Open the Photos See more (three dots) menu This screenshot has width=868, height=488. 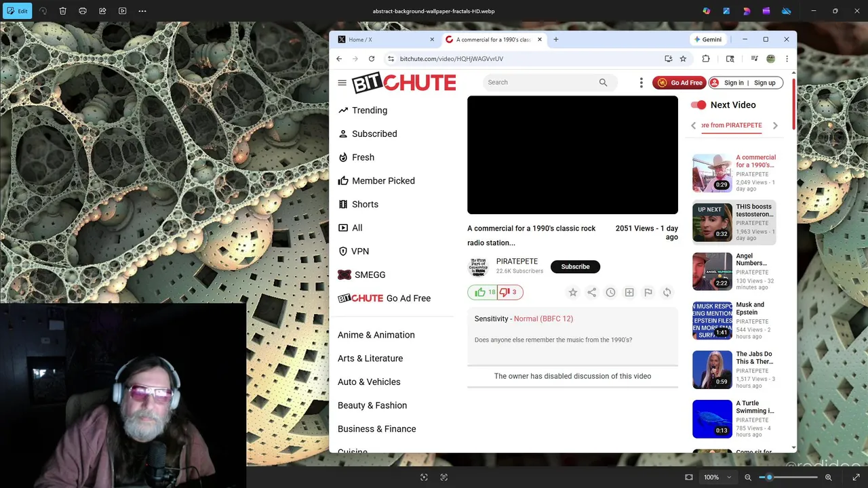point(142,11)
